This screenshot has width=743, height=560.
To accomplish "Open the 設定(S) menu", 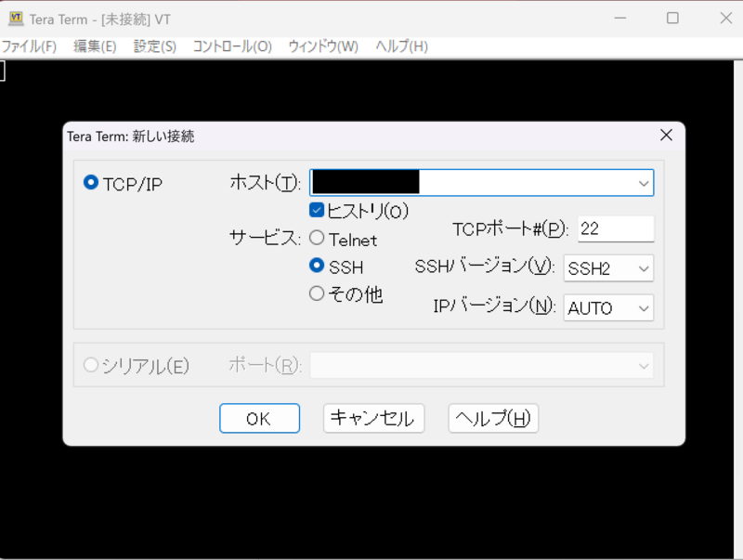I will pyautogui.click(x=155, y=46).
